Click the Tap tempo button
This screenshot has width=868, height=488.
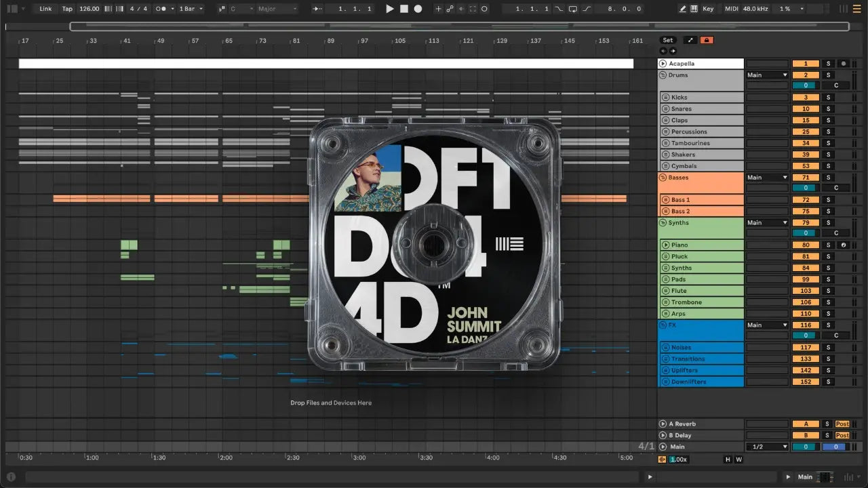coord(67,9)
